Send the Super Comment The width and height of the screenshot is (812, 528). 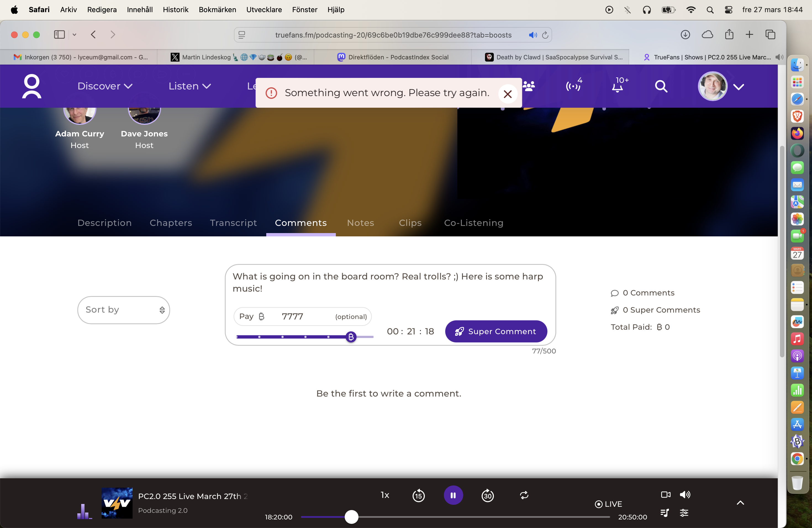pyautogui.click(x=496, y=331)
